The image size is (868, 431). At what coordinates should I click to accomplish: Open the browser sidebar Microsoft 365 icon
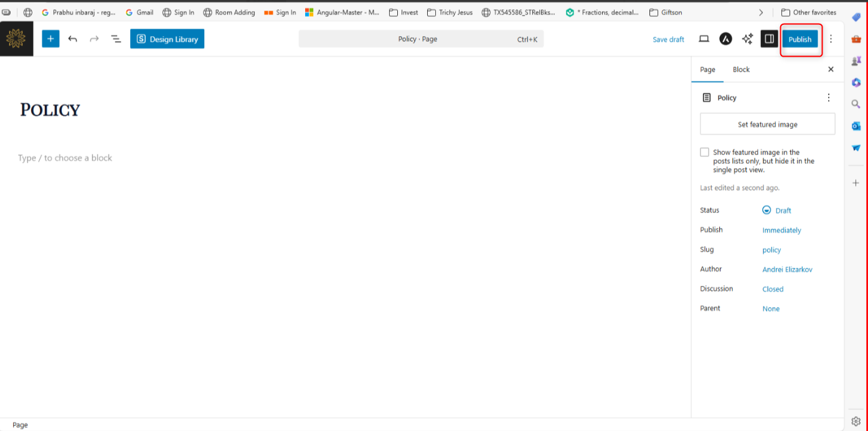[856, 82]
